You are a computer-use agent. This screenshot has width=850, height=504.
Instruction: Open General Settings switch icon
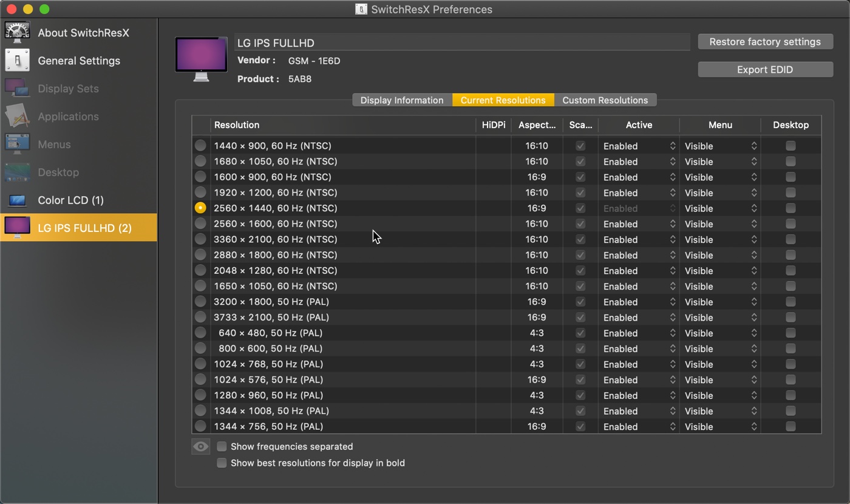coord(18,61)
